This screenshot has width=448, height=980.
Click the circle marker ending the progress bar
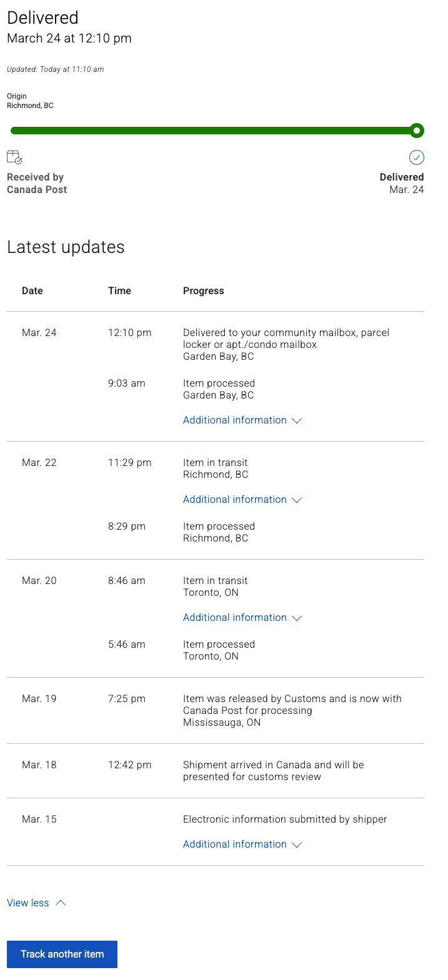tap(417, 131)
